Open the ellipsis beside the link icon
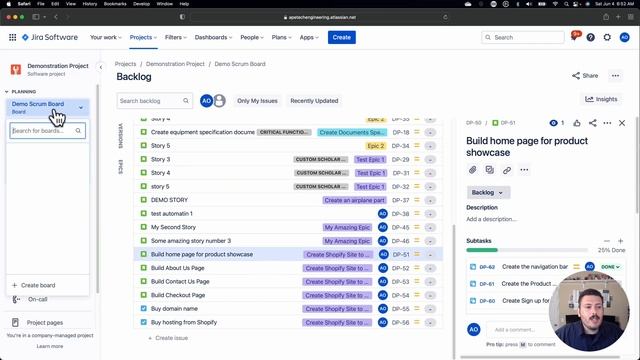640x360 pixels. coord(524,170)
